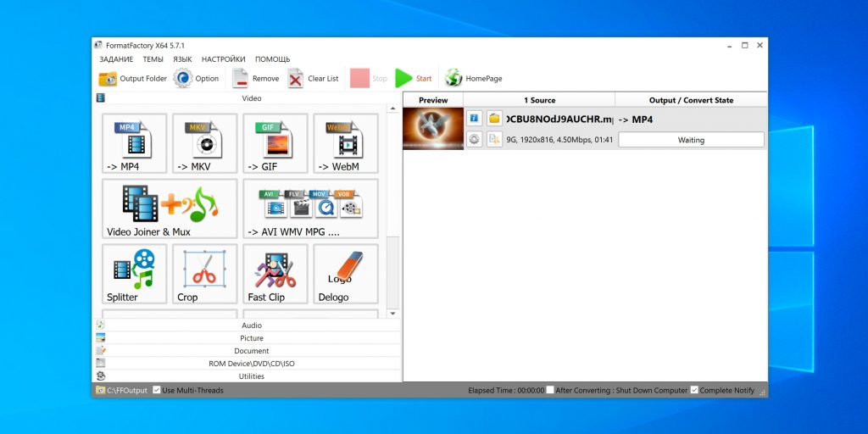Click scroll down arrow in Video panel
868x434 pixels.
(x=393, y=314)
